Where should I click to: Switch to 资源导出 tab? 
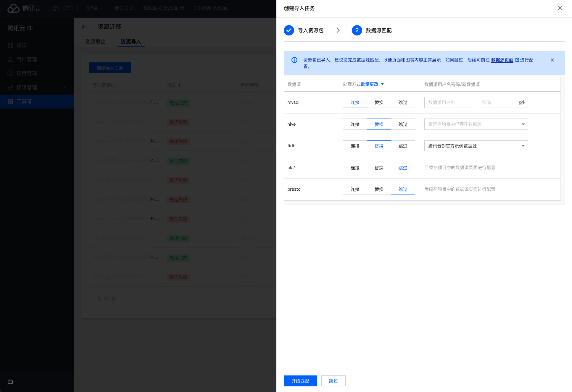95,42
